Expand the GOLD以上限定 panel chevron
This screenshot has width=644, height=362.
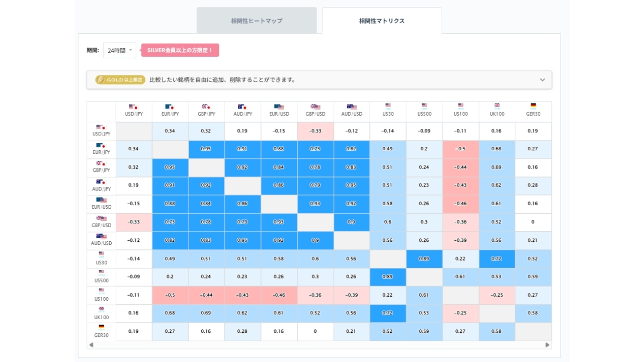(542, 80)
